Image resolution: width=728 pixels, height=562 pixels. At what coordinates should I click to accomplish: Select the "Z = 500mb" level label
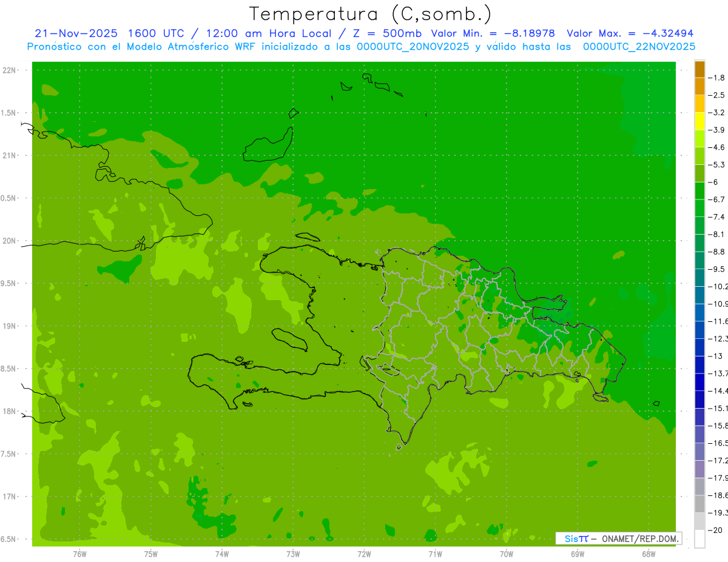click(387, 33)
